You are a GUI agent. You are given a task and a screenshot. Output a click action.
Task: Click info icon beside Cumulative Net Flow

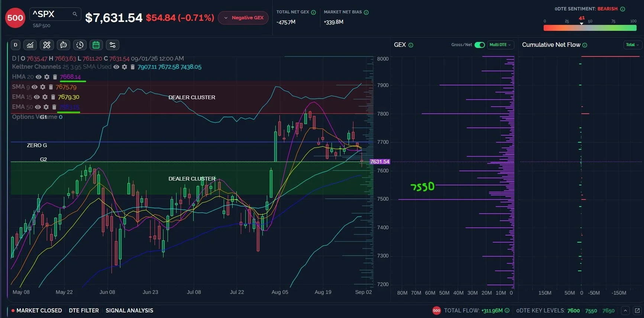(x=585, y=45)
